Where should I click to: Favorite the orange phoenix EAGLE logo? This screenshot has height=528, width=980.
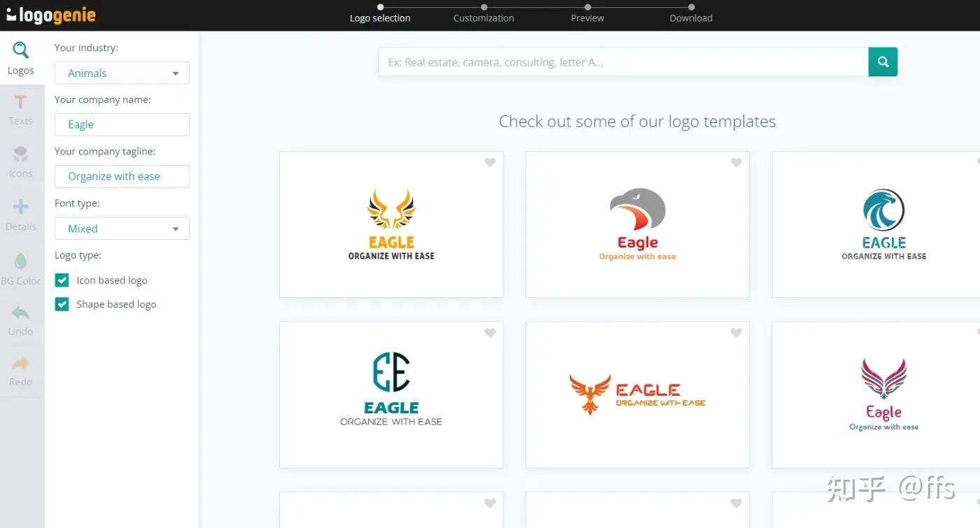point(736,333)
